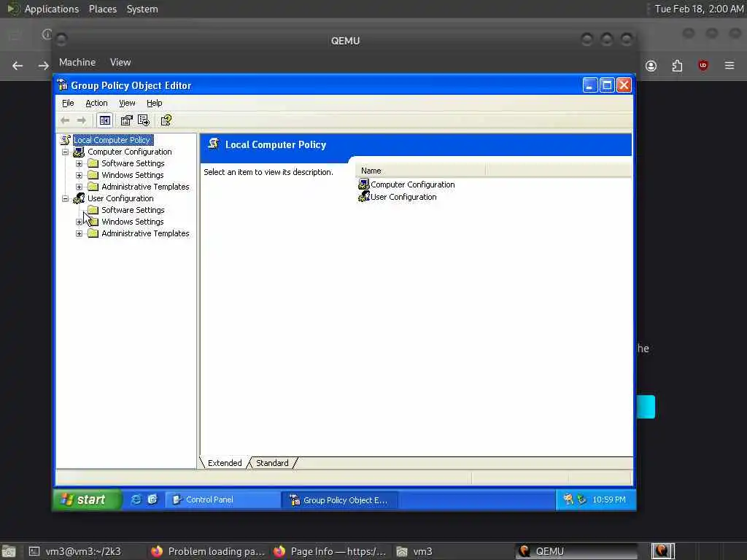Click the uBlock Origin icon

pos(703,66)
